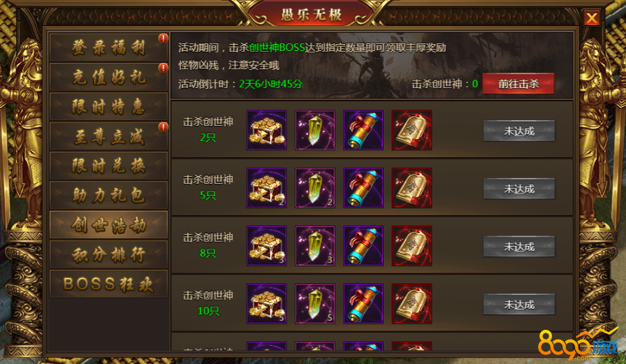Click gold chest reward in 8只 row
Screen dimensions: 626x364
[267, 246]
